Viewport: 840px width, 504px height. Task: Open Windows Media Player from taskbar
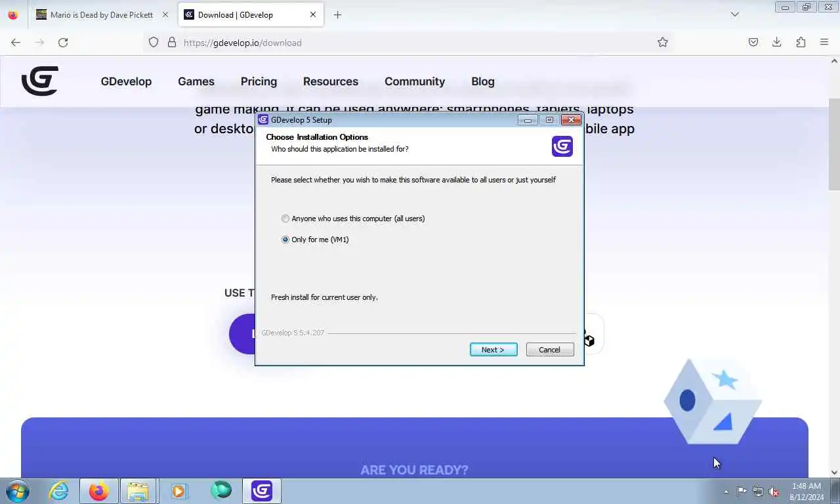click(179, 491)
